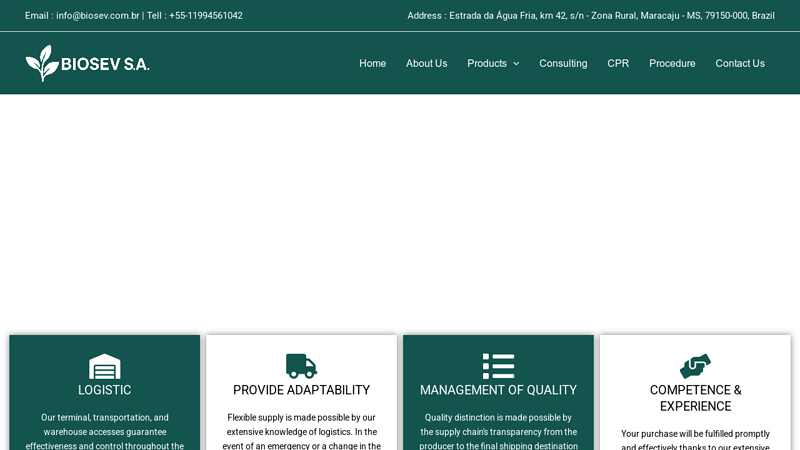Navigate to the Consulting menu item
Image resolution: width=800 pixels, height=450 pixels.
[563, 63]
